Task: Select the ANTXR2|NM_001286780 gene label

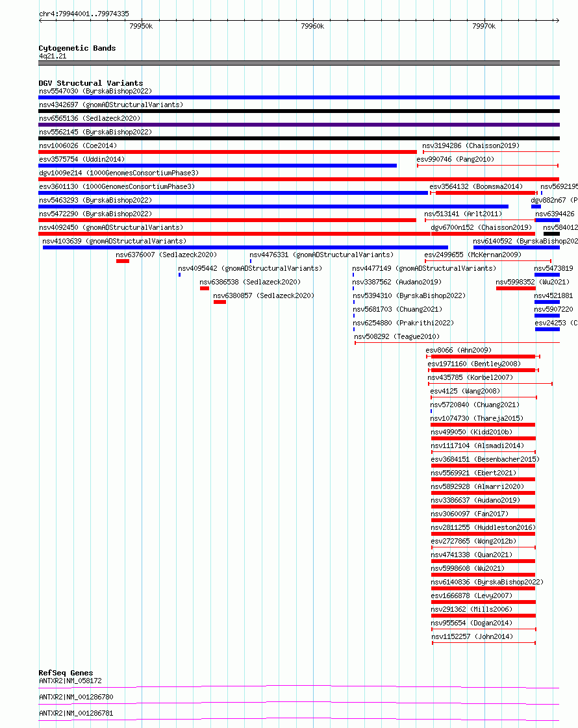Action: (x=76, y=697)
